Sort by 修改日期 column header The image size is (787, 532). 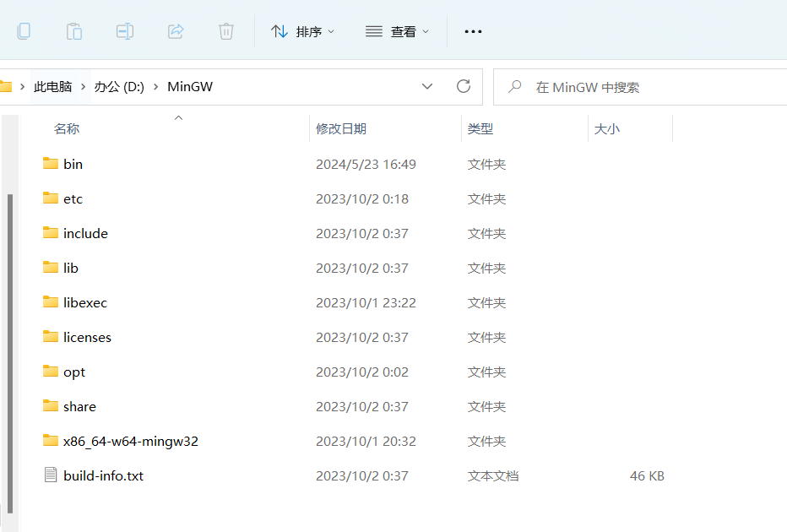(341, 129)
